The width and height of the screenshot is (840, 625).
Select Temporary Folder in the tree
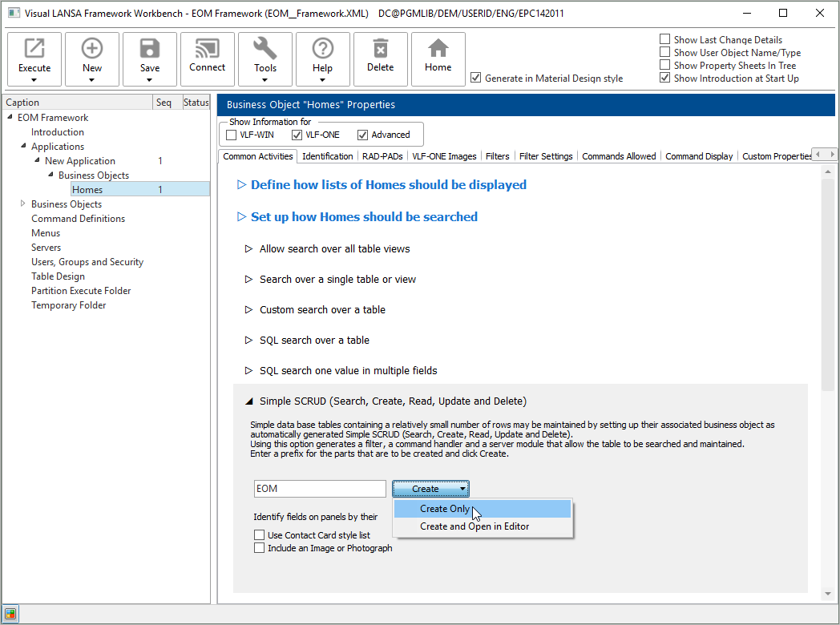pyautogui.click(x=69, y=305)
